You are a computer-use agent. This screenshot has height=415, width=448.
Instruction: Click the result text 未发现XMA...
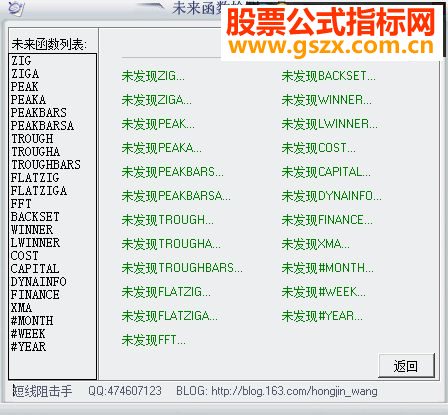(x=316, y=244)
